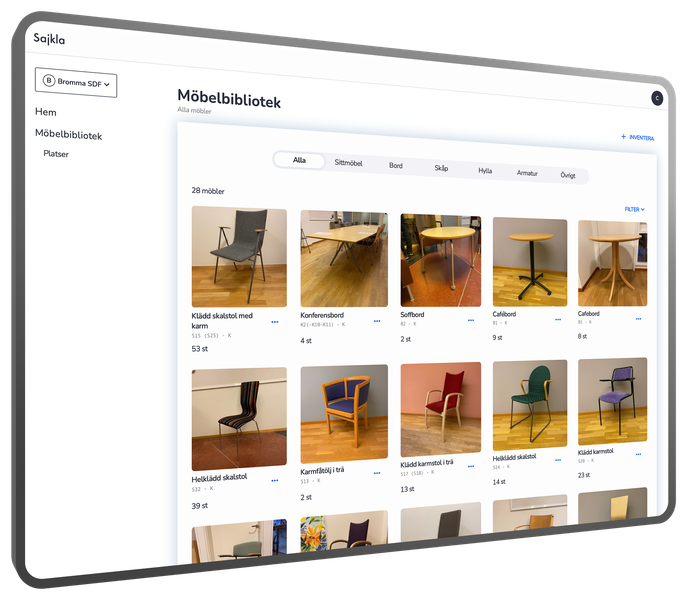Open the user avatar menu
Viewport: 687px width, 600px height.
(657, 98)
